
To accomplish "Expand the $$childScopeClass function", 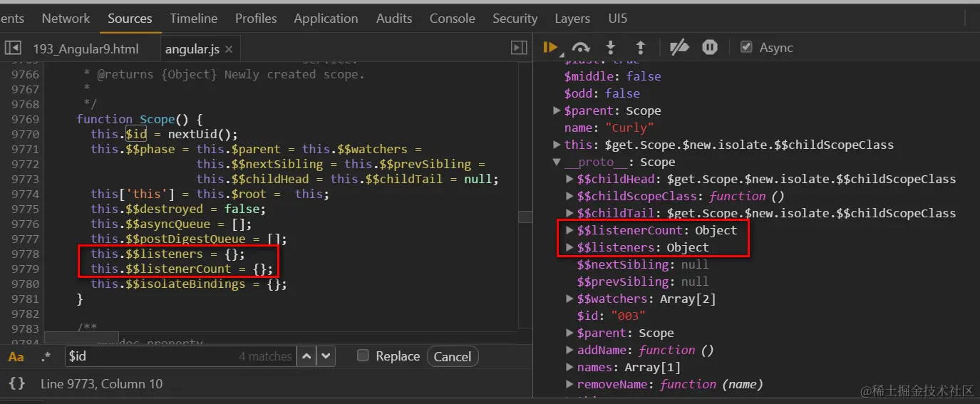I will click(570, 196).
